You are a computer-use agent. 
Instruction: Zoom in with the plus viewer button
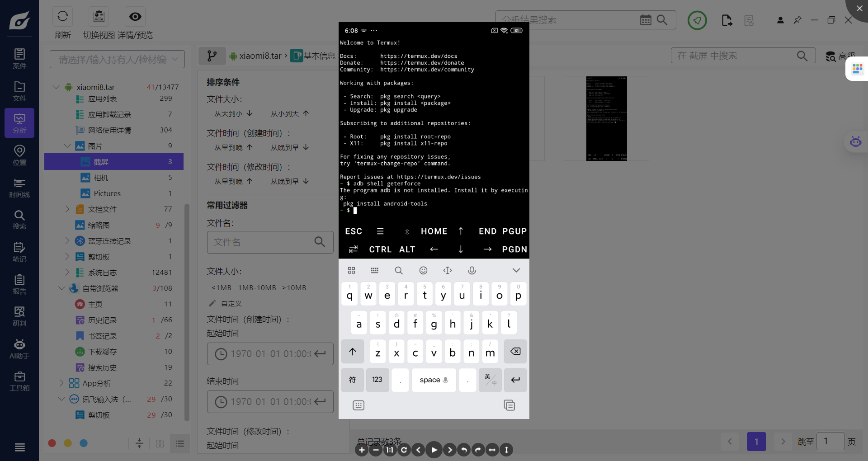click(x=362, y=450)
